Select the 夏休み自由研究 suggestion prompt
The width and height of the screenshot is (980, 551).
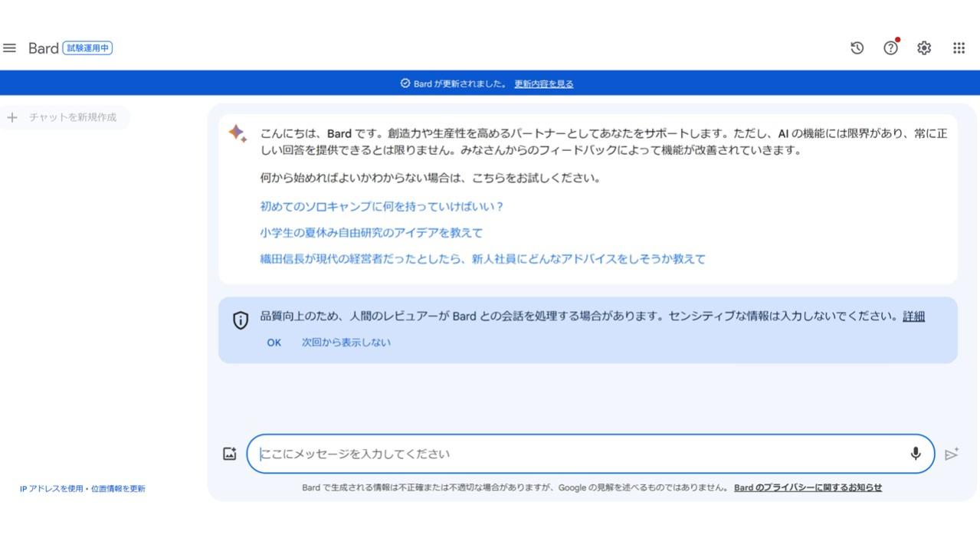click(371, 232)
